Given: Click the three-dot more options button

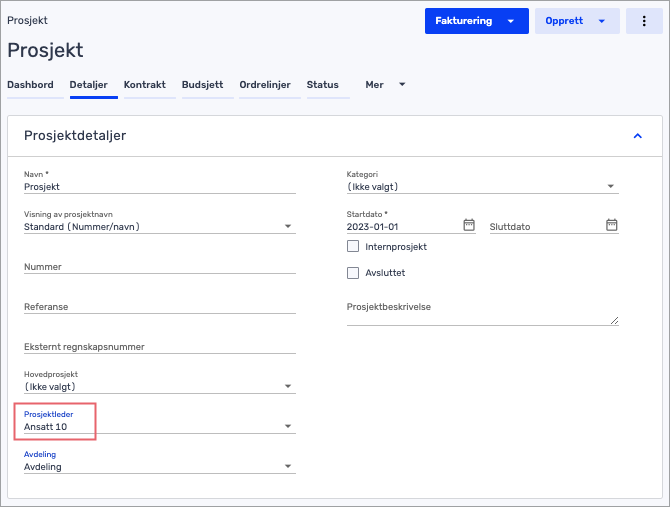Looking at the screenshot, I should click(644, 21).
